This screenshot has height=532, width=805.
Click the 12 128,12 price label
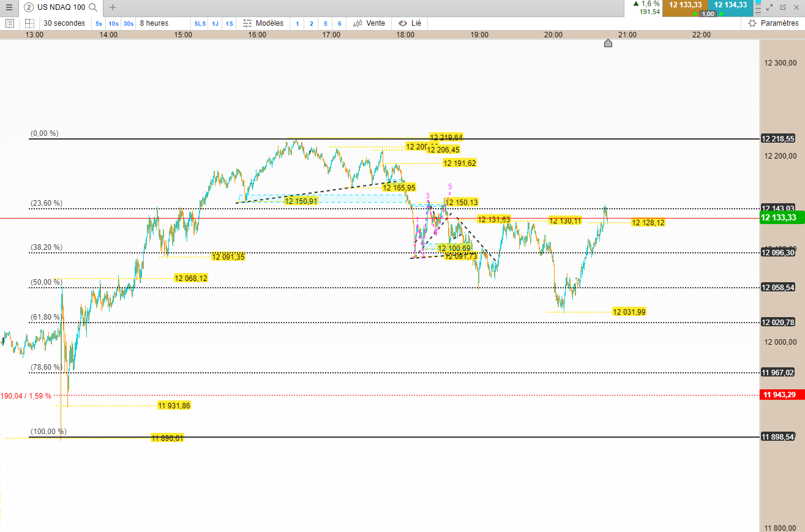[648, 223]
